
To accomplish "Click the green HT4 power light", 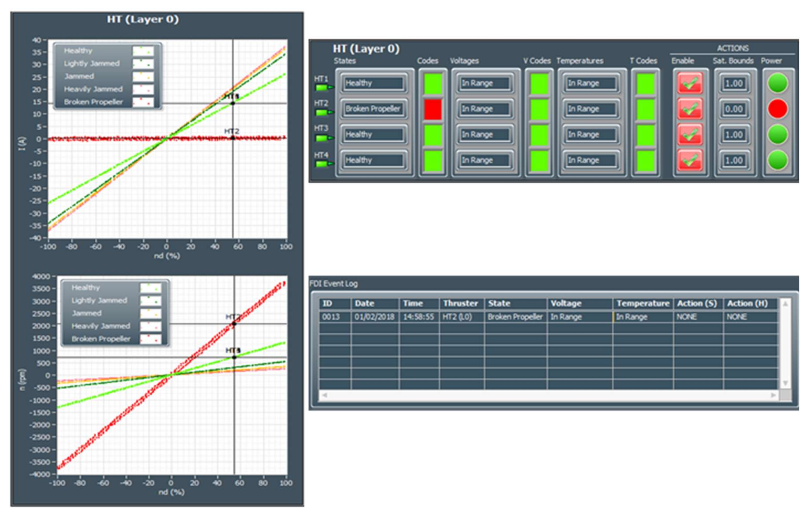I will (x=778, y=160).
